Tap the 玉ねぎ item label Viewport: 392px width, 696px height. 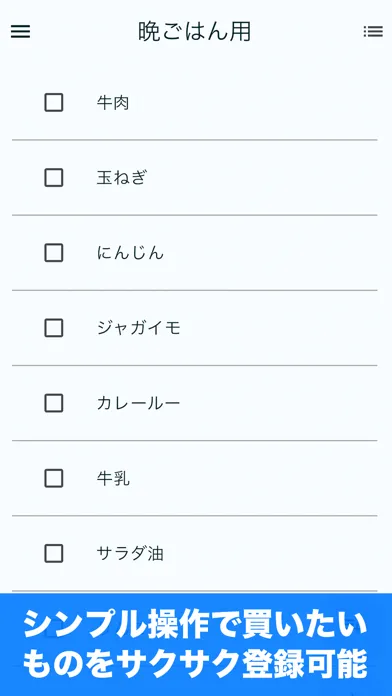pos(121,178)
